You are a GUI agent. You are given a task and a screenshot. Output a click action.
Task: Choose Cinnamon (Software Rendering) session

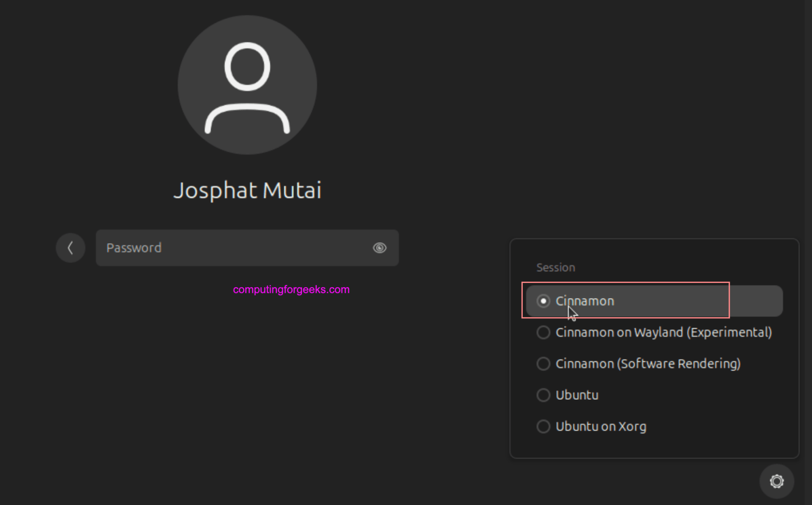[x=648, y=363]
